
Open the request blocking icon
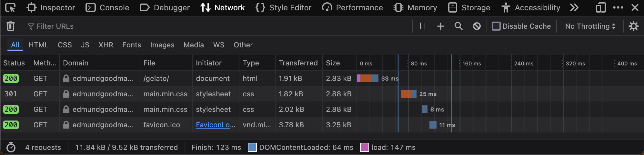coord(477,26)
